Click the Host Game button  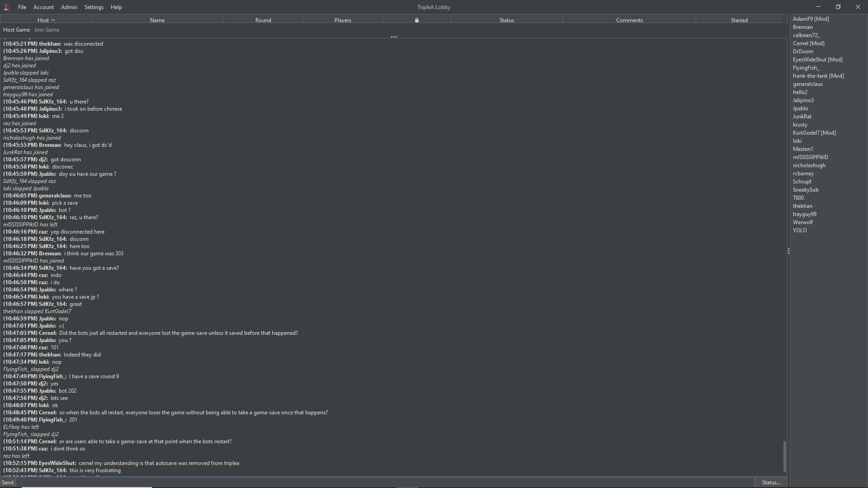16,30
